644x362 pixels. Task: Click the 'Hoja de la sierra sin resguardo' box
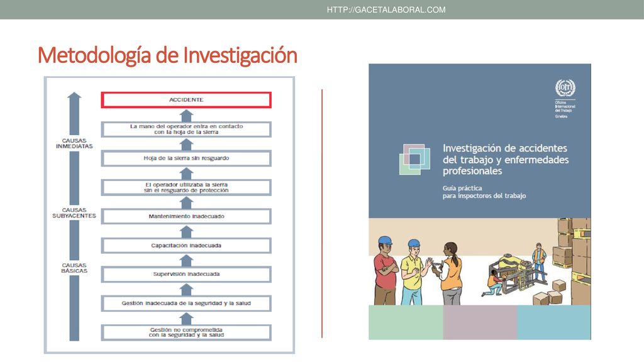(186, 158)
